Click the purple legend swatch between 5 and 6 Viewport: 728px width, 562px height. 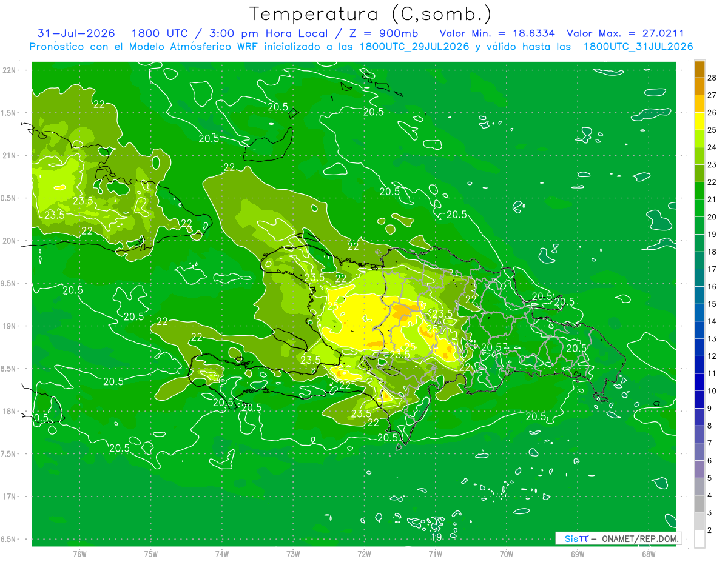[x=699, y=470]
